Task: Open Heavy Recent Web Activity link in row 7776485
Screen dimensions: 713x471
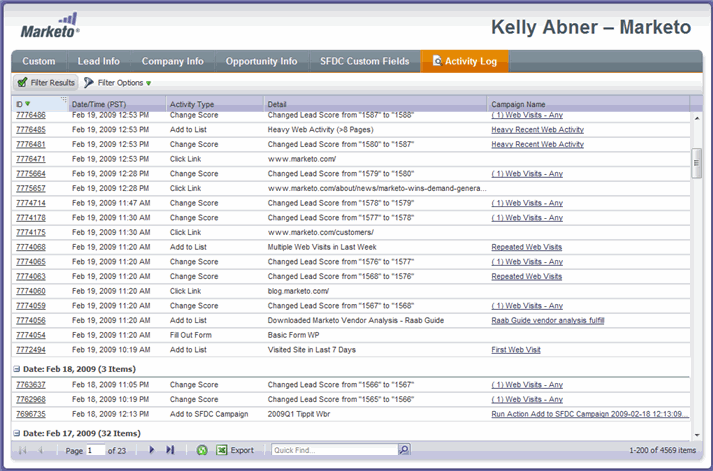Action: (537, 130)
